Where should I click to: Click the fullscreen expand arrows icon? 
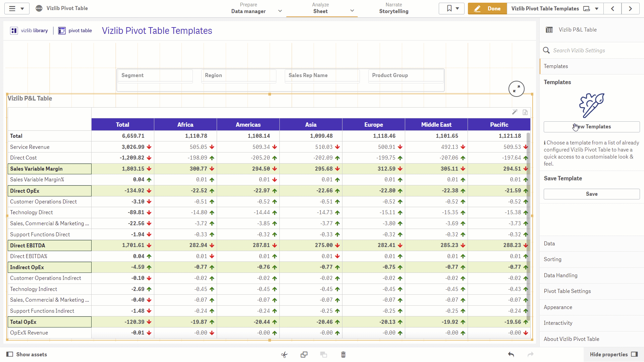[516, 89]
